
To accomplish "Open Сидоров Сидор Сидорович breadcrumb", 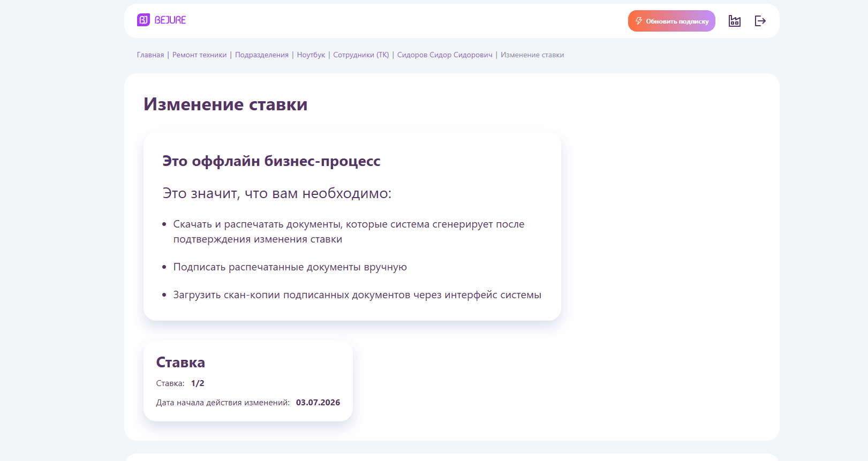I will pyautogui.click(x=445, y=55).
